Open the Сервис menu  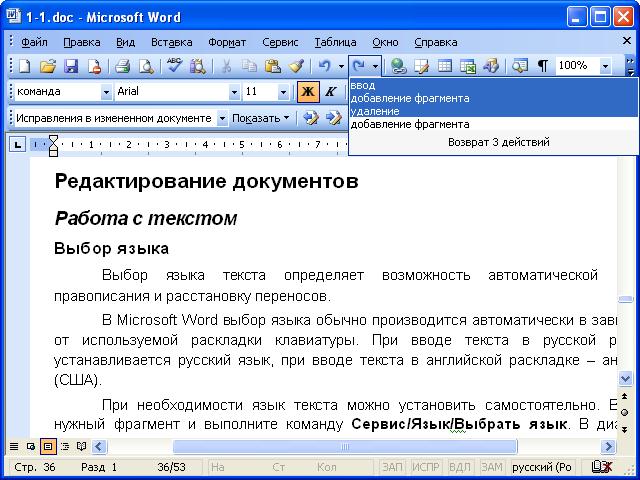click(280, 42)
